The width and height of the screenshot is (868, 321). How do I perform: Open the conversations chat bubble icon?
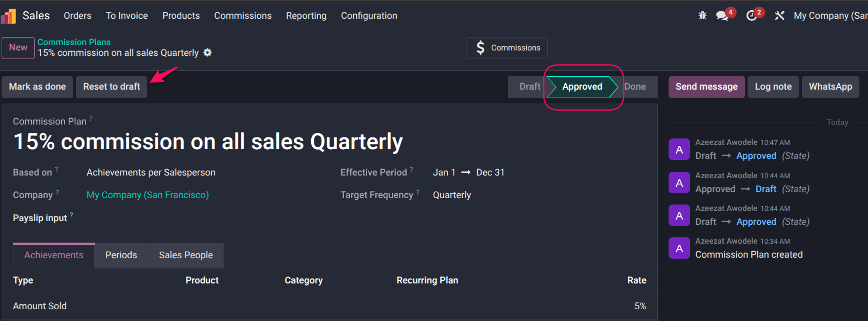coord(722,16)
